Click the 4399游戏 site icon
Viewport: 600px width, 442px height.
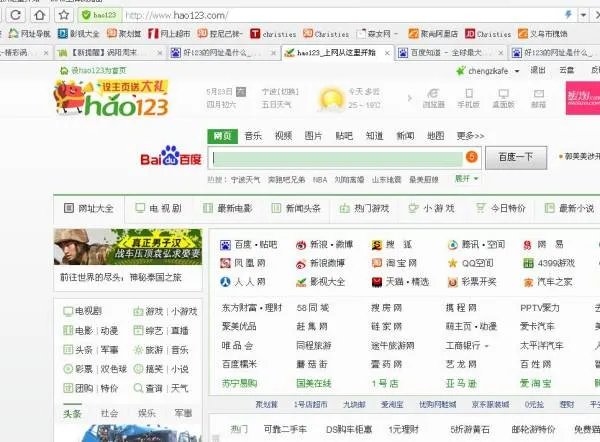528,263
